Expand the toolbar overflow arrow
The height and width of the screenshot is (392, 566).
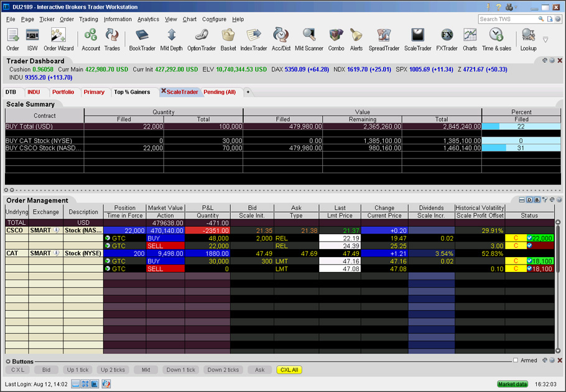[x=545, y=39]
